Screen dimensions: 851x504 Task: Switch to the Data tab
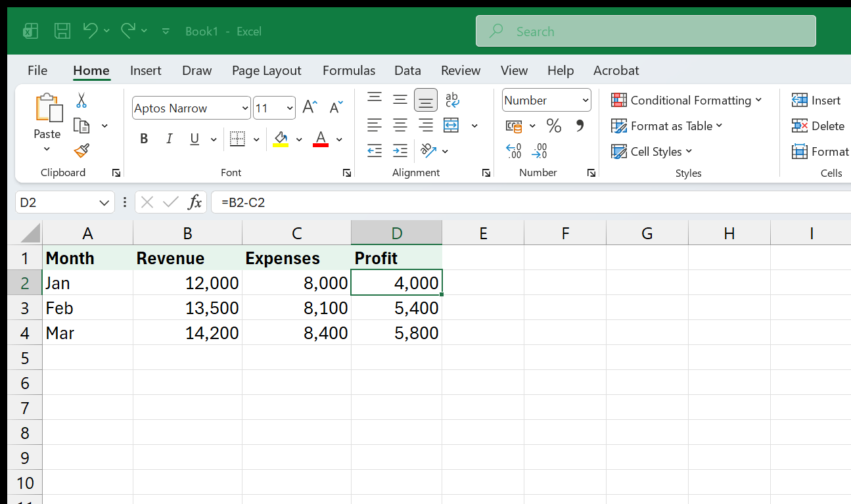pos(407,70)
